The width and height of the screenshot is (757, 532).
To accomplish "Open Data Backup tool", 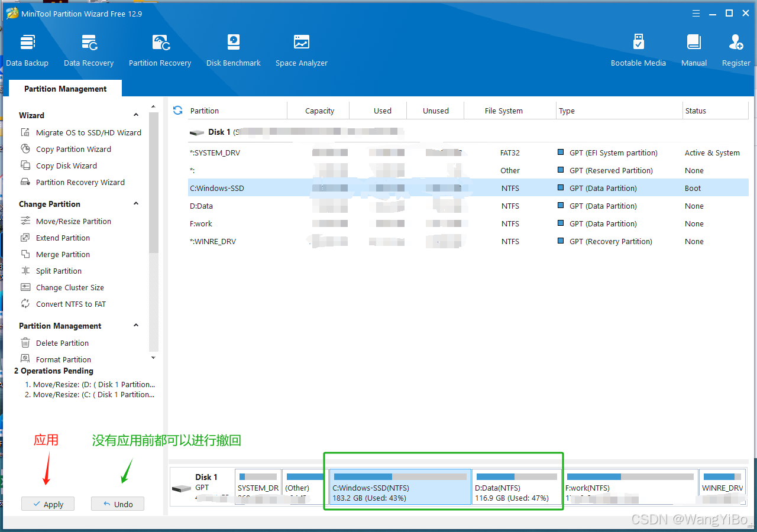I will tap(27, 50).
